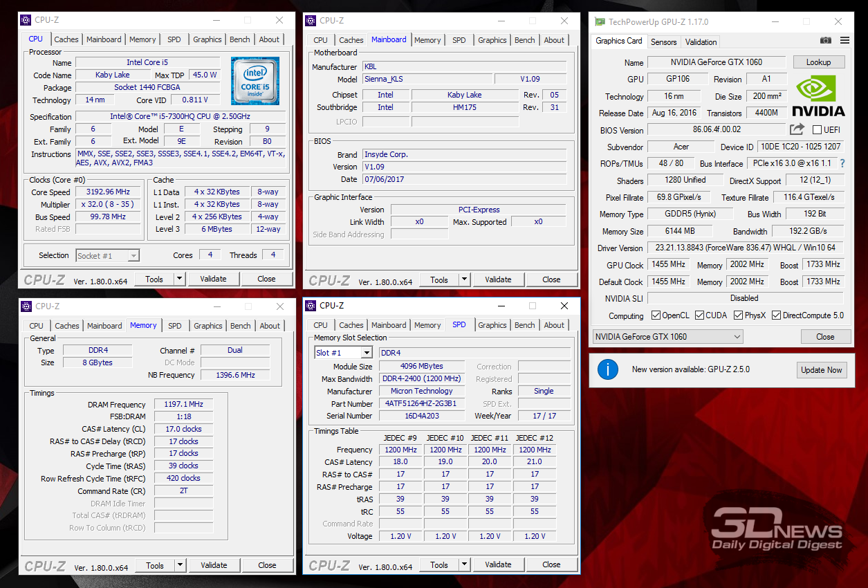Click the Intel Core i5 inside badge
868x588 pixels.
coord(255,81)
